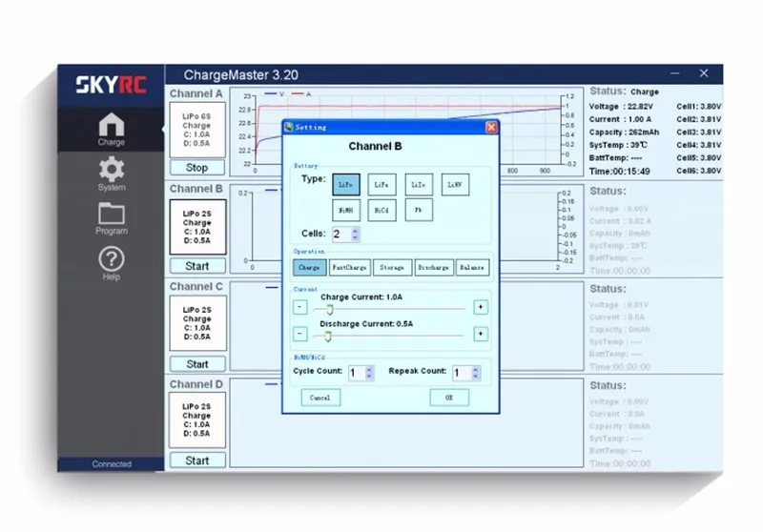Confirm settings with OK button
This screenshot has height=532, width=763.
tap(449, 398)
